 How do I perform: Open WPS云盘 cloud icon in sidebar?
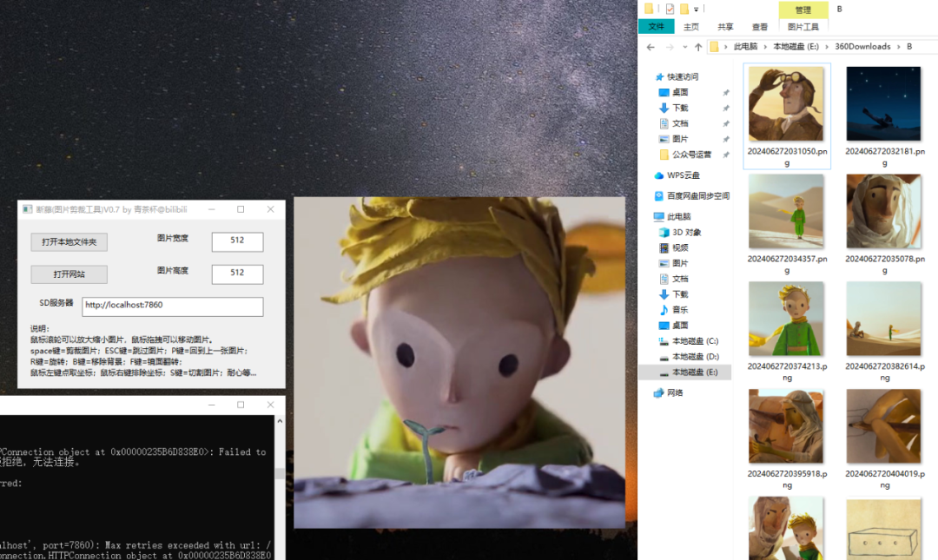tap(658, 176)
